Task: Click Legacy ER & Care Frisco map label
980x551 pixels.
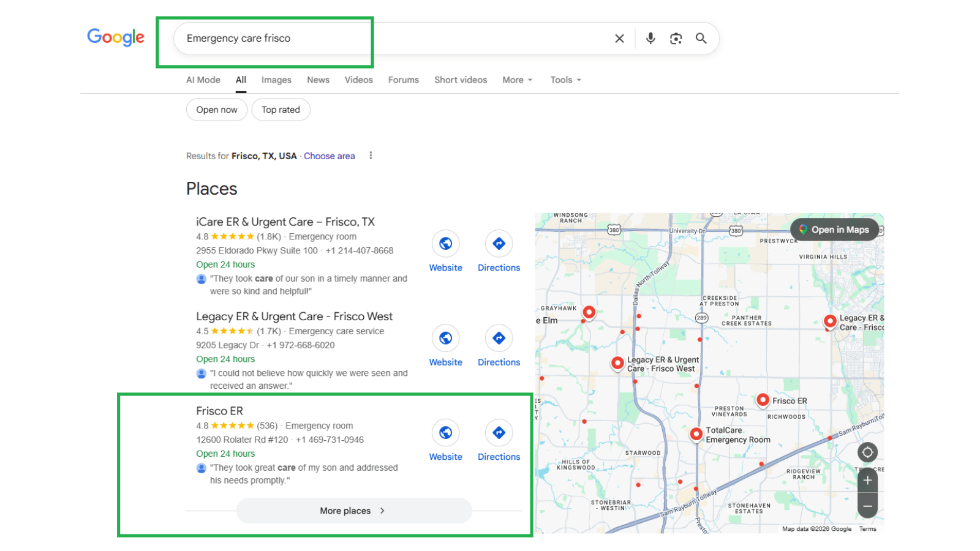Action: pyautogui.click(x=862, y=323)
